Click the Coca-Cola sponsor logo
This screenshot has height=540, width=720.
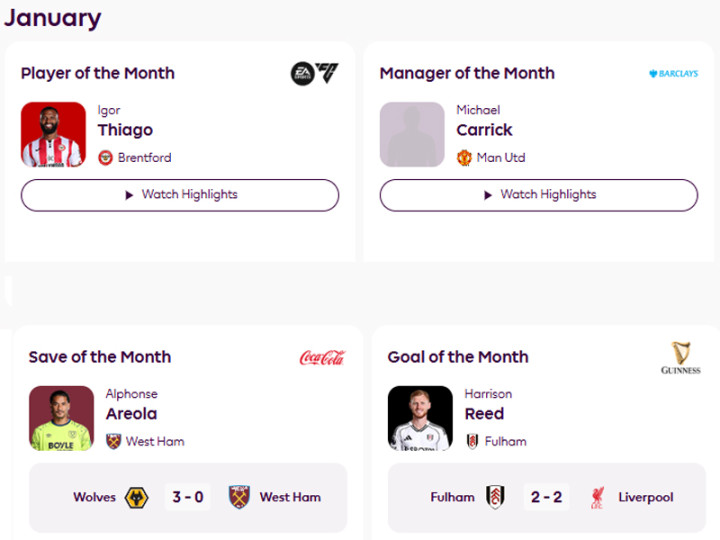(x=322, y=357)
